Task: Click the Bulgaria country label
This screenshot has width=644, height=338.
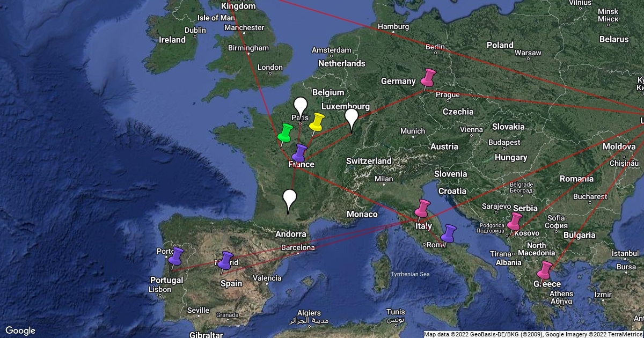Action: [x=580, y=234]
